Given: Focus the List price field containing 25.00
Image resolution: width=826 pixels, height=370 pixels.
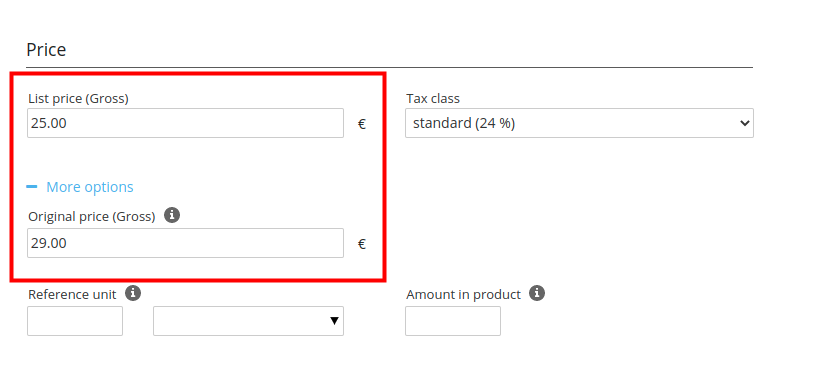Looking at the screenshot, I should pyautogui.click(x=185, y=123).
